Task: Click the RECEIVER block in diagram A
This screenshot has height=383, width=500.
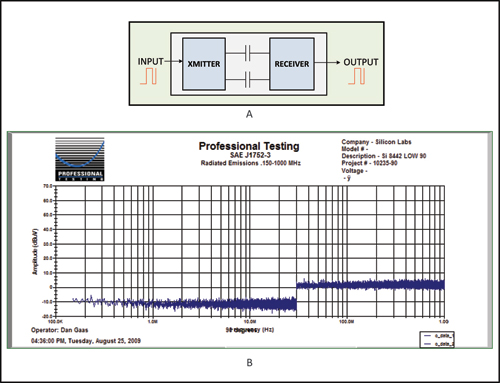Action: click(292, 64)
